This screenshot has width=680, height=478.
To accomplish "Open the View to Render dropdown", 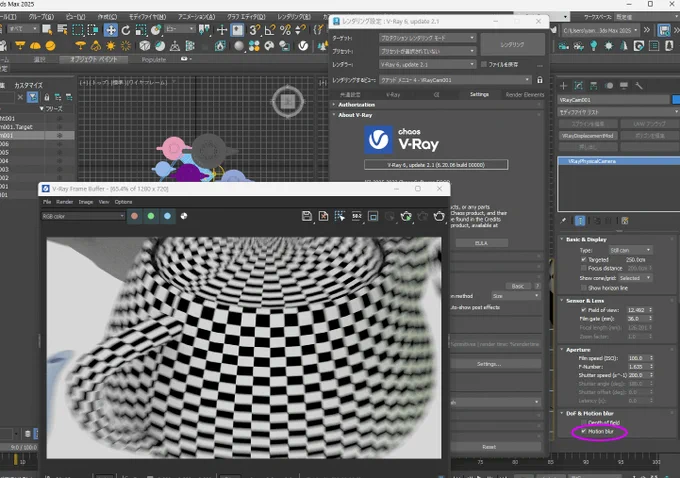I will [x=455, y=80].
